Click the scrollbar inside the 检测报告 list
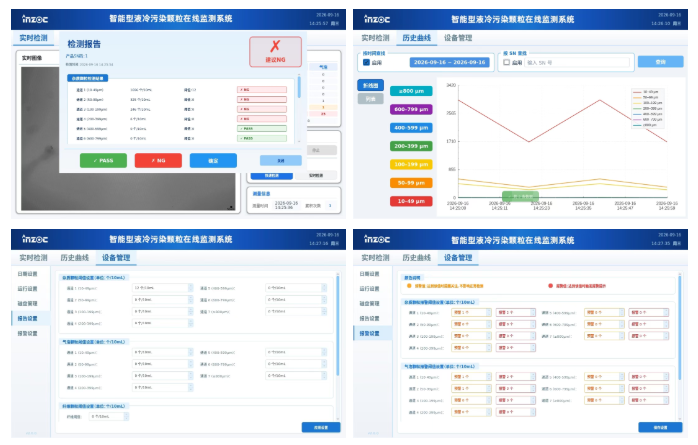 point(299,87)
